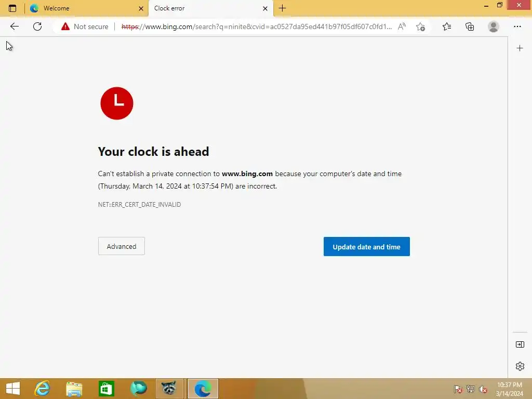Click the Advanced button
Viewport: 532px width, 399px height.
122,246
